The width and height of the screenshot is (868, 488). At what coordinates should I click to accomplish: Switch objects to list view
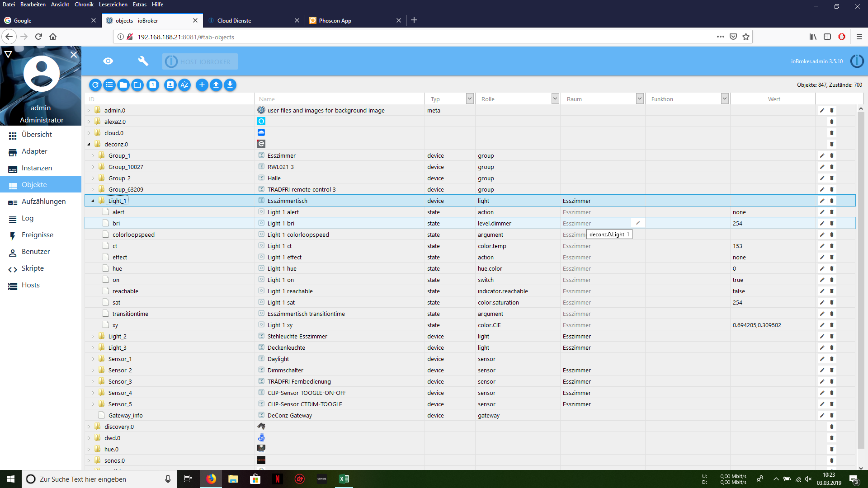109,85
